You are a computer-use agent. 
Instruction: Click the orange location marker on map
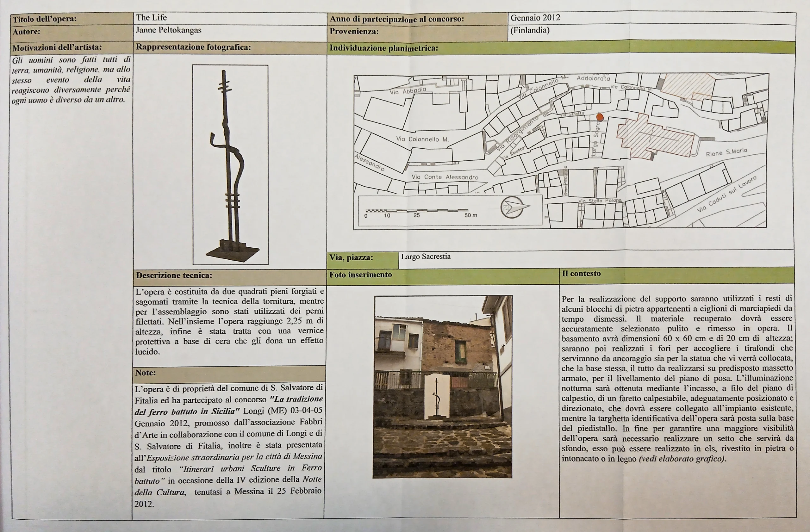click(x=600, y=118)
